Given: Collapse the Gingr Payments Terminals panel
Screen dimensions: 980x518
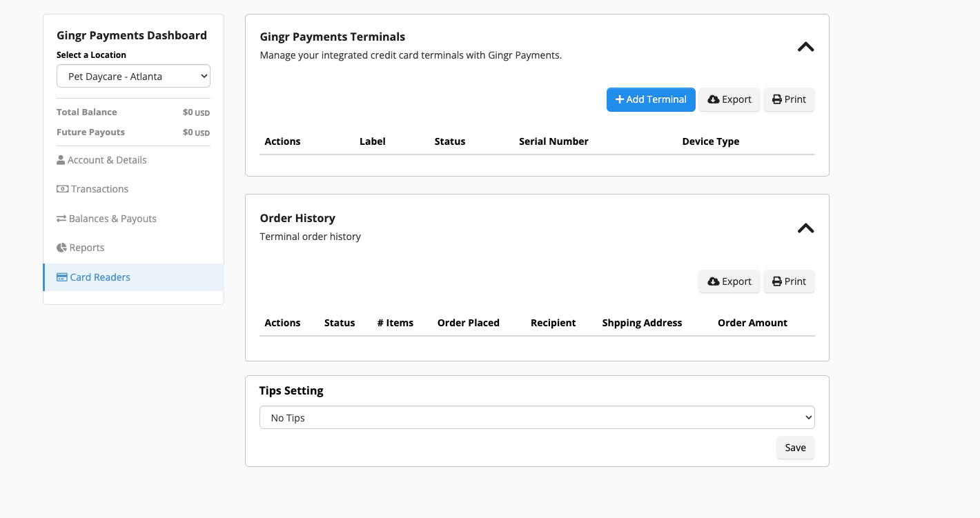Looking at the screenshot, I should pyautogui.click(x=805, y=47).
